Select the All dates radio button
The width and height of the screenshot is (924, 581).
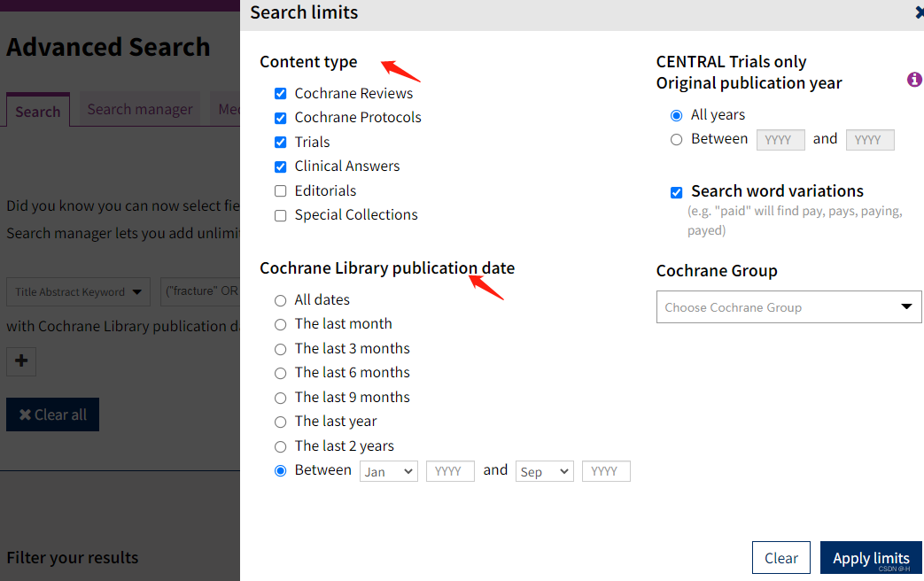point(281,300)
